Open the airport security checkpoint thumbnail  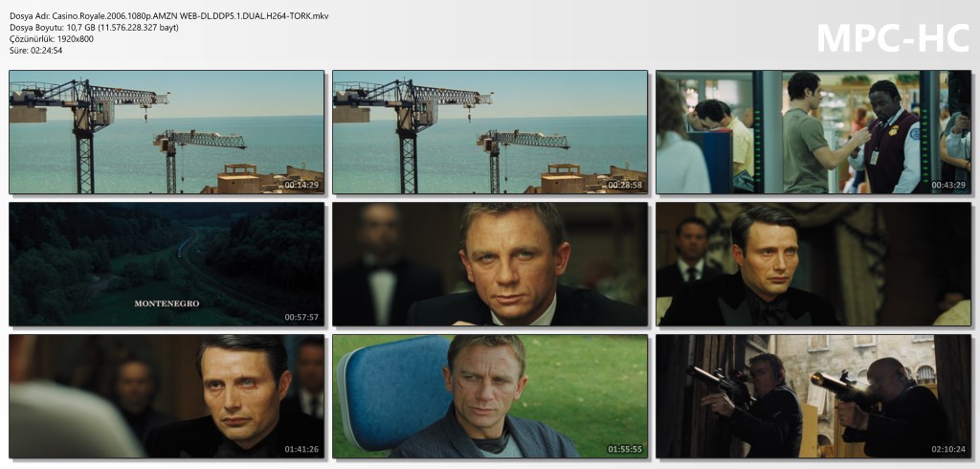point(813,132)
